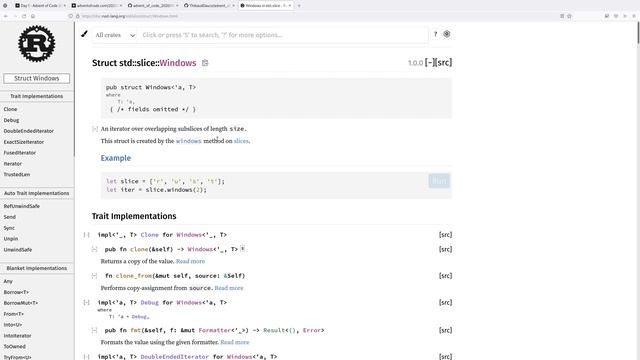Open 'Read more' for fmt
Image resolution: width=640 pixels, height=360 pixels.
235,342
